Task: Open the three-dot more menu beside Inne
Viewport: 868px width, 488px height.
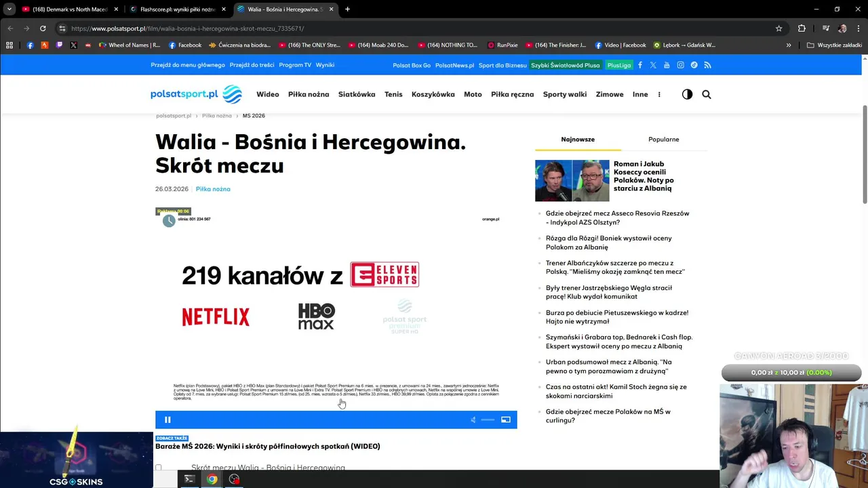Action: tap(659, 94)
